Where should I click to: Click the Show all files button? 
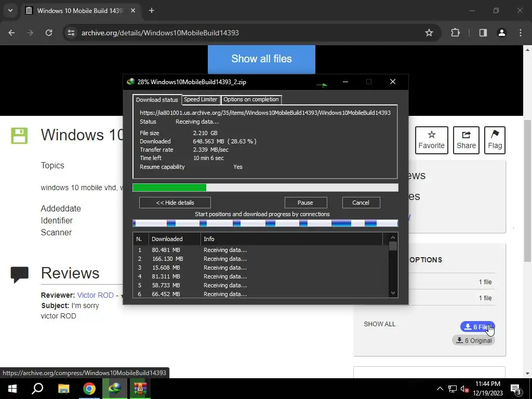coord(261,59)
